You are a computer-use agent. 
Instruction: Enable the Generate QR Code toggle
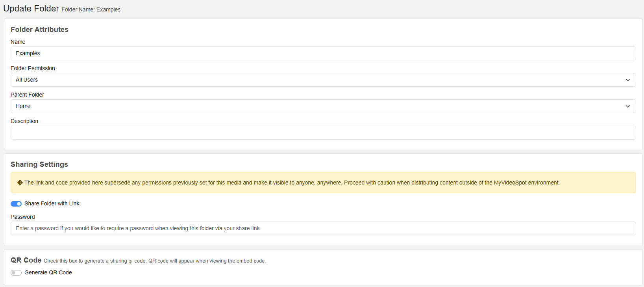[16, 273]
